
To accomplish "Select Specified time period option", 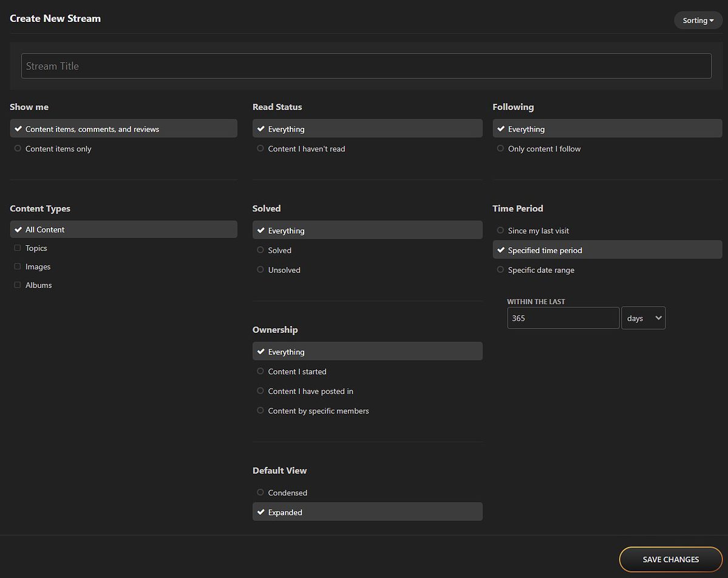I will click(607, 250).
